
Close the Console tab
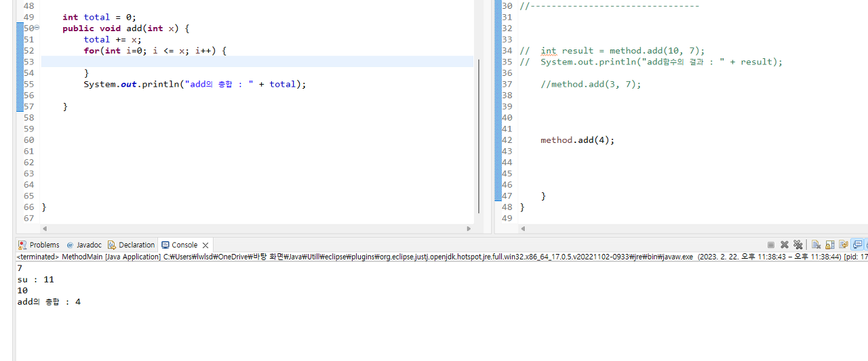pyautogui.click(x=205, y=245)
